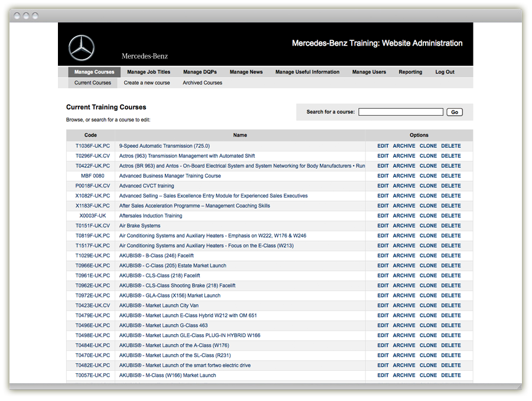This screenshot has width=532, height=401.
Task: View Archived Courses subtab
Action: point(202,83)
